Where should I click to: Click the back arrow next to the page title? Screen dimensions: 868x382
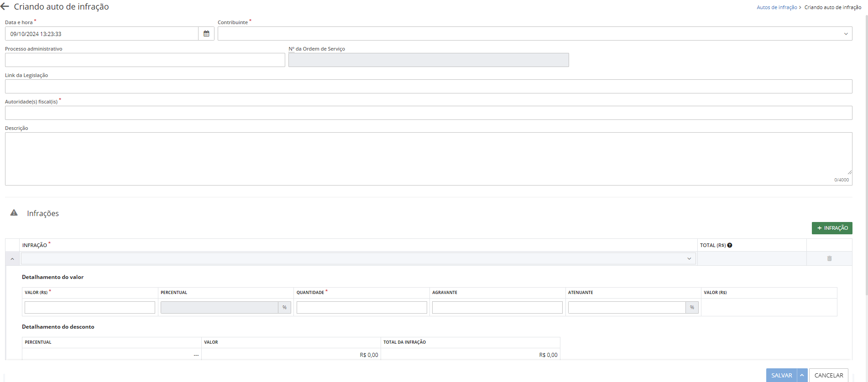(5, 6)
